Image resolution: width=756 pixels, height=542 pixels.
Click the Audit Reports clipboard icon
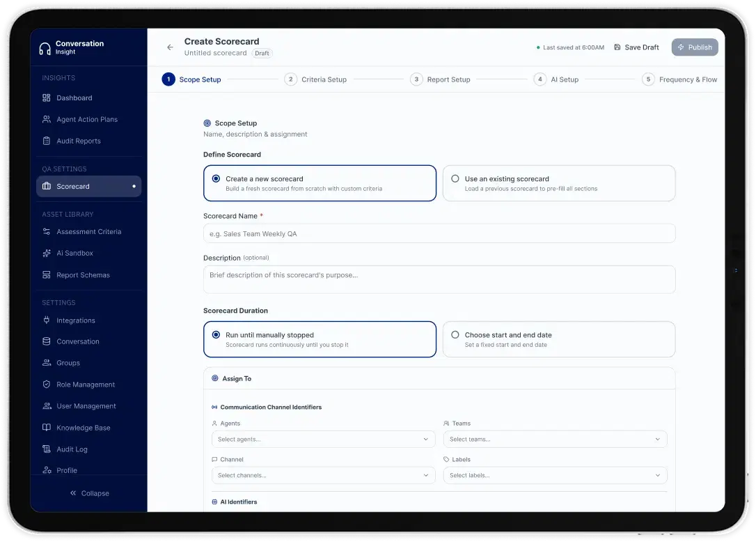tap(46, 141)
